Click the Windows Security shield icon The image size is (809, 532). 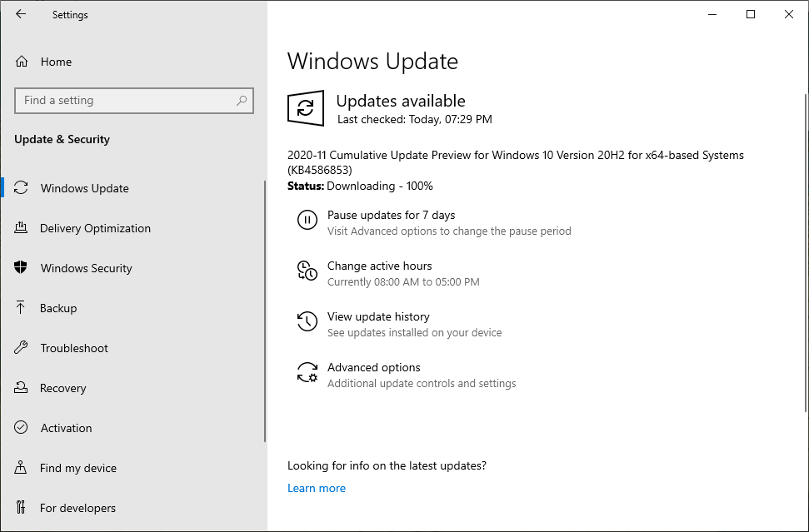[21, 267]
